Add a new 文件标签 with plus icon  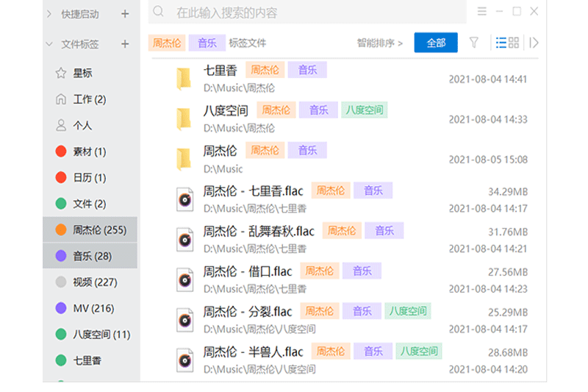(125, 44)
